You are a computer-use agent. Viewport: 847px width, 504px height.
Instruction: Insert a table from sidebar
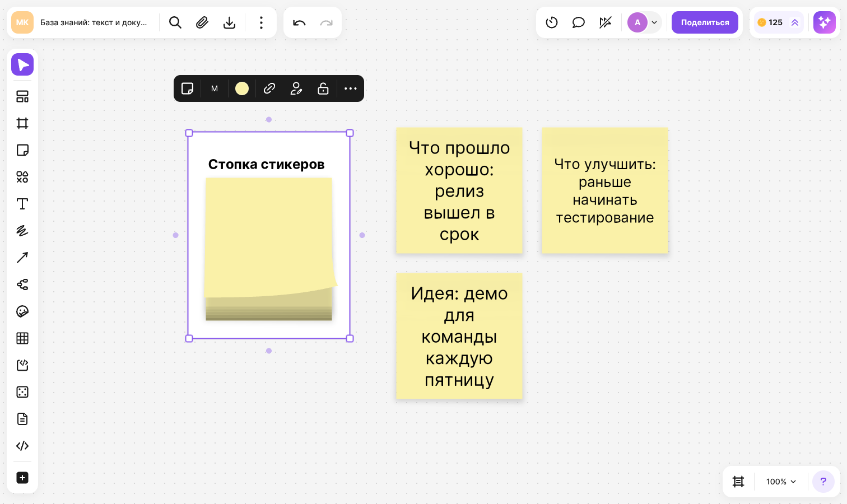coord(22,338)
